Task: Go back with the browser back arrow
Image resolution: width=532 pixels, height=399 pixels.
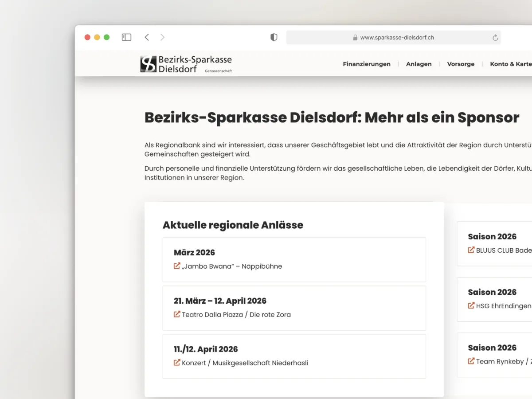Action: coord(147,37)
